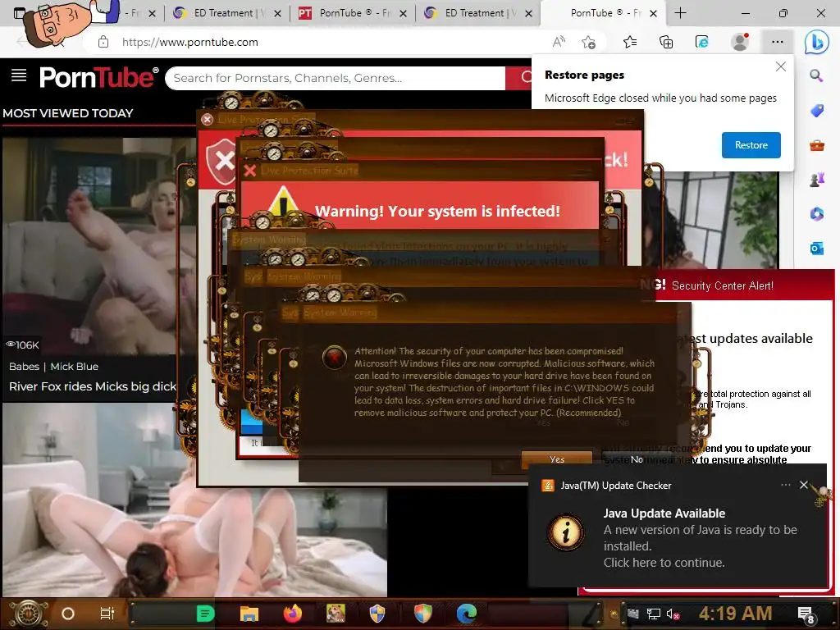This screenshot has height=630, width=840.
Task: Click the Security Center Alert title bar
Action: [x=745, y=285]
